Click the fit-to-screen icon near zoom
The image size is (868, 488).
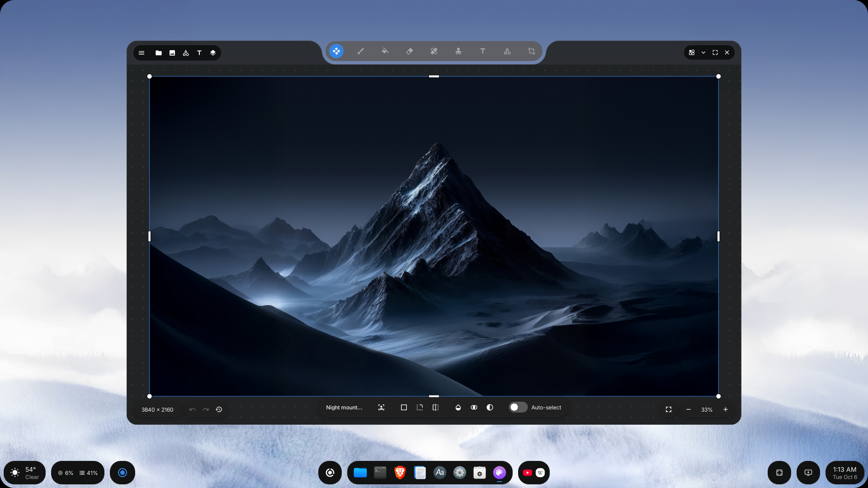(669, 410)
